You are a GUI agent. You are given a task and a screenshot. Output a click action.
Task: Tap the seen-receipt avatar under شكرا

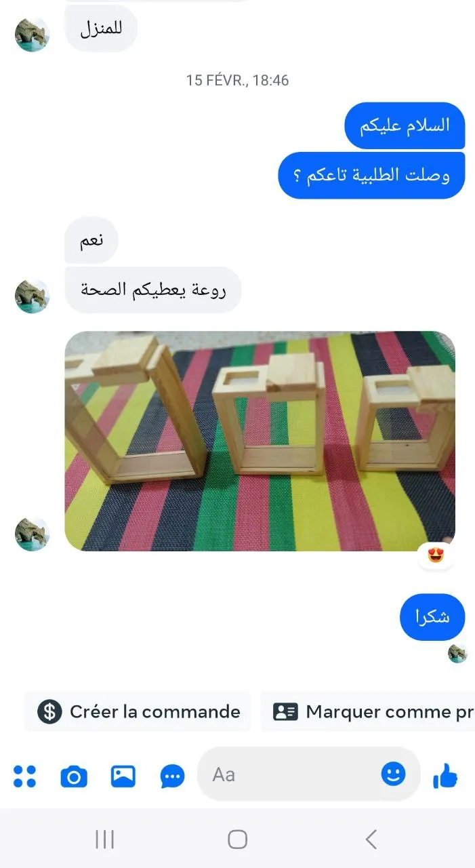[457, 654]
